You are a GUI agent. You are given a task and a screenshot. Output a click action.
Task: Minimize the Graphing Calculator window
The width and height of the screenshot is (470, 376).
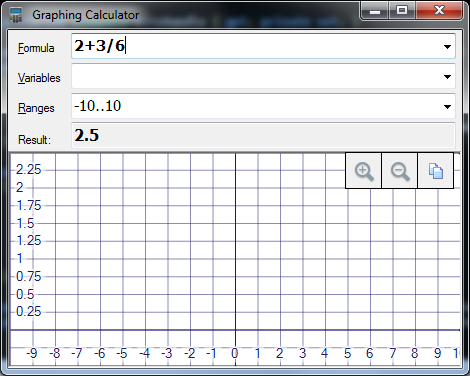[375, 11]
